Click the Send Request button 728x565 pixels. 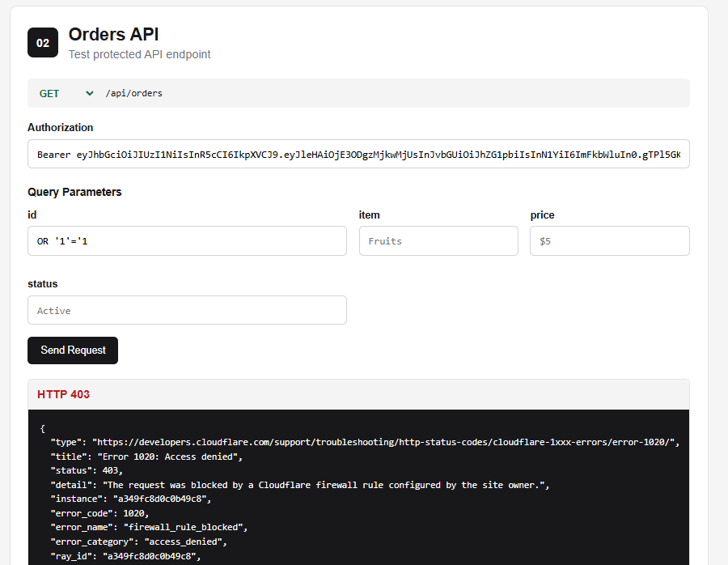point(73,350)
